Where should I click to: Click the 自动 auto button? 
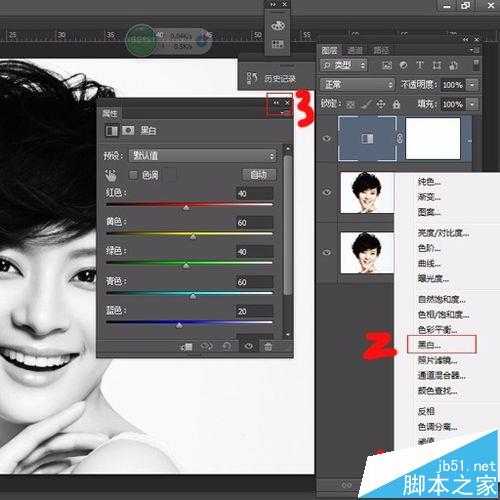click(x=259, y=174)
